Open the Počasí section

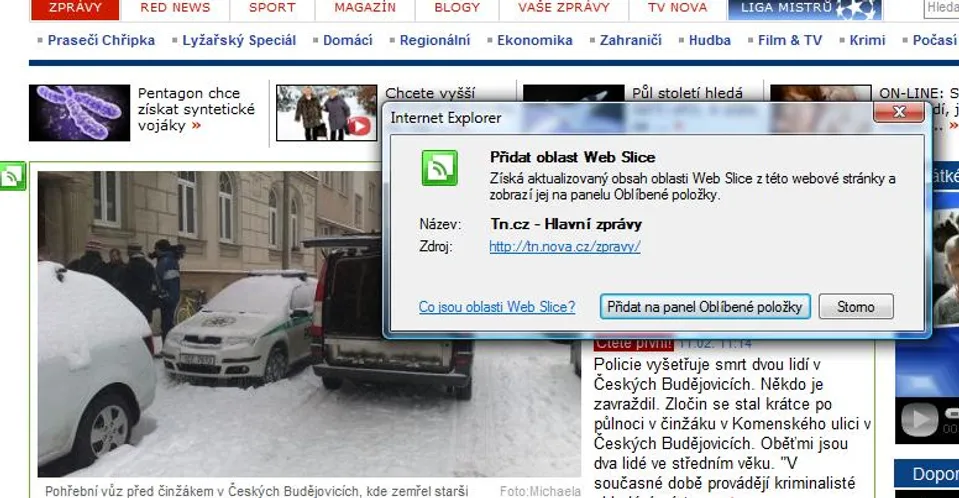(935, 40)
